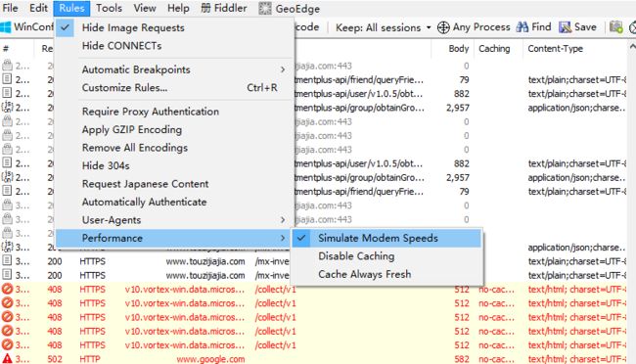Viewport: 636px width, 364px height.
Task: Click the Save toolbar icon
Action: [x=565, y=27]
